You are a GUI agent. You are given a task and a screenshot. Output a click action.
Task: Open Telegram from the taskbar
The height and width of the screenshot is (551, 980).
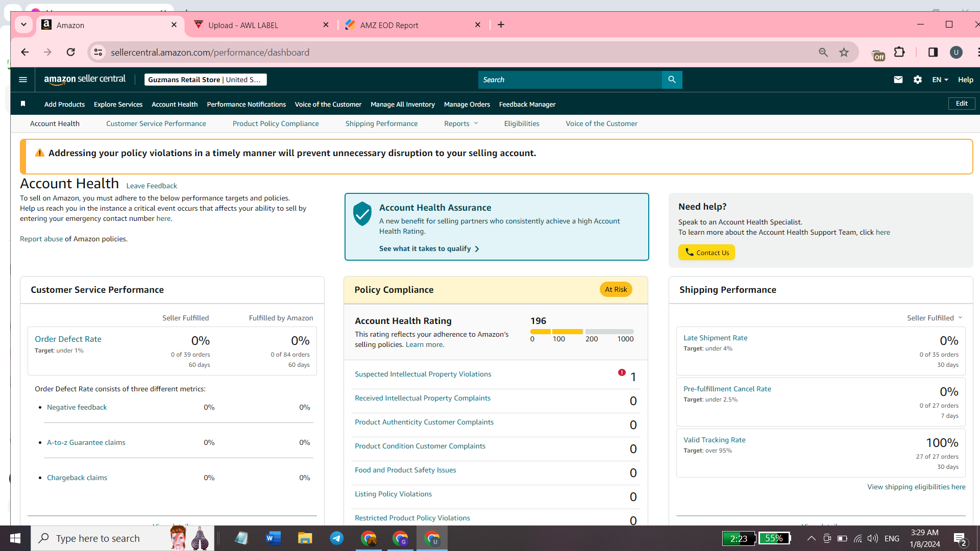tap(337, 538)
